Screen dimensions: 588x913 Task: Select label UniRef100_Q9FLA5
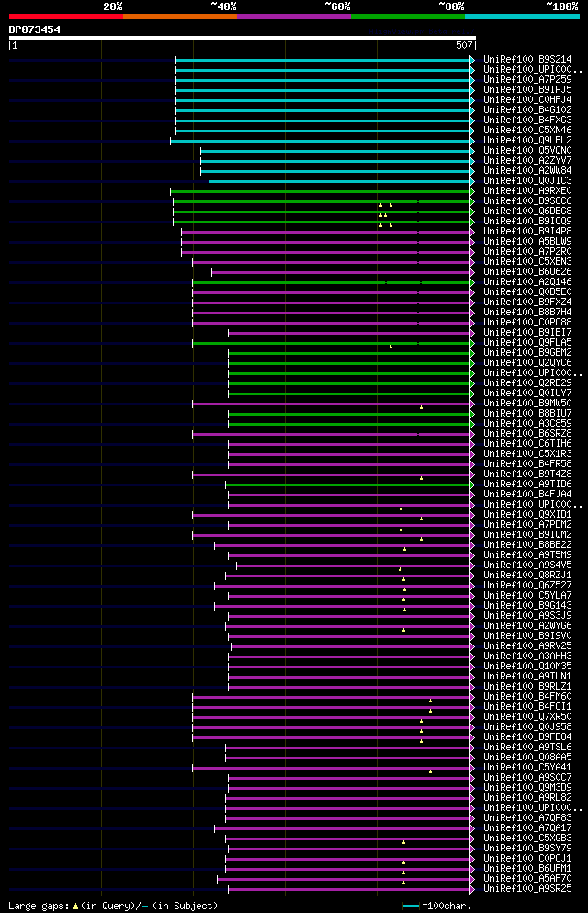coord(527,342)
